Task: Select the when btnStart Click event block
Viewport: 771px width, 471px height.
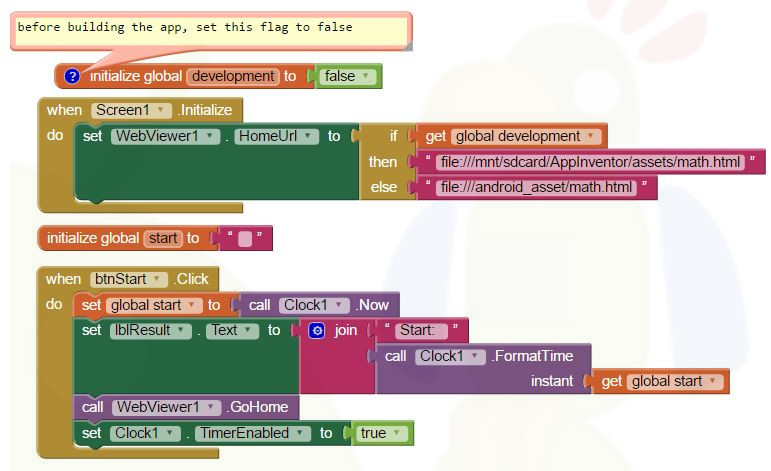Action: 64,279
